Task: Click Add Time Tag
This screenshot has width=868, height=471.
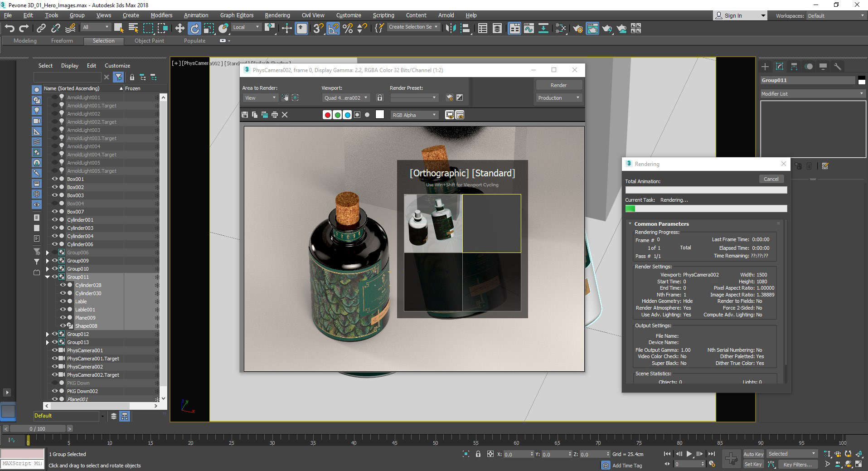Action: pyautogui.click(x=627, y=466)
